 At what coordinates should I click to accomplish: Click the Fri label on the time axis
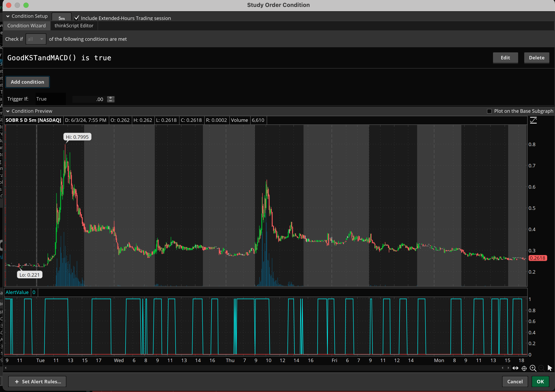[334, 360]
